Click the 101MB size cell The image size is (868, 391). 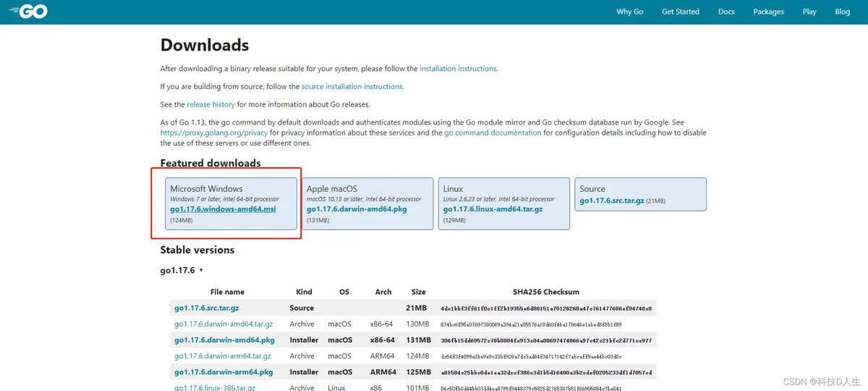(x=419, y=387)
